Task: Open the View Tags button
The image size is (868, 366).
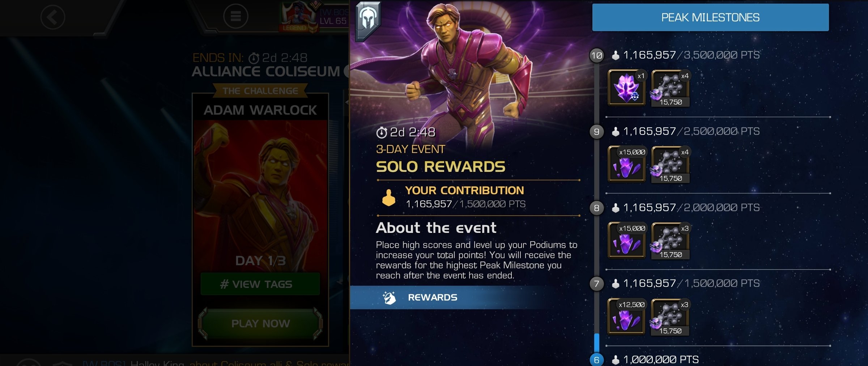Action: 260,284
